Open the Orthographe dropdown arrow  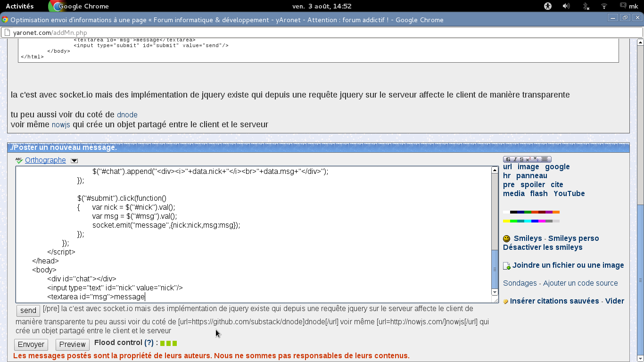coord(74,161)
